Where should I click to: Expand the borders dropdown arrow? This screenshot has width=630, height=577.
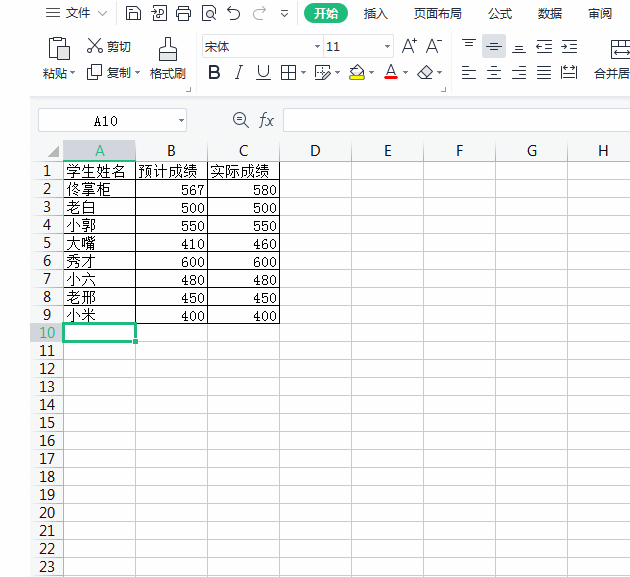[303, 73]
